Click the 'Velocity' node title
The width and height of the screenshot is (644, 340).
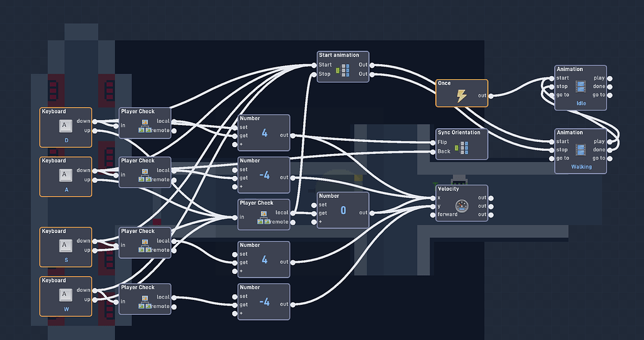pyautogui.click(x=448, y=189)
